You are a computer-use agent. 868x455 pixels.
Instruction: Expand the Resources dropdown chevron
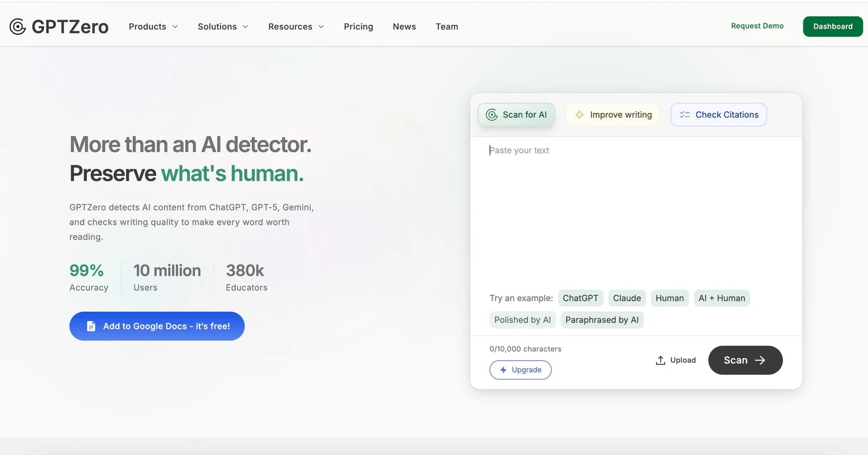pos(321,27)
